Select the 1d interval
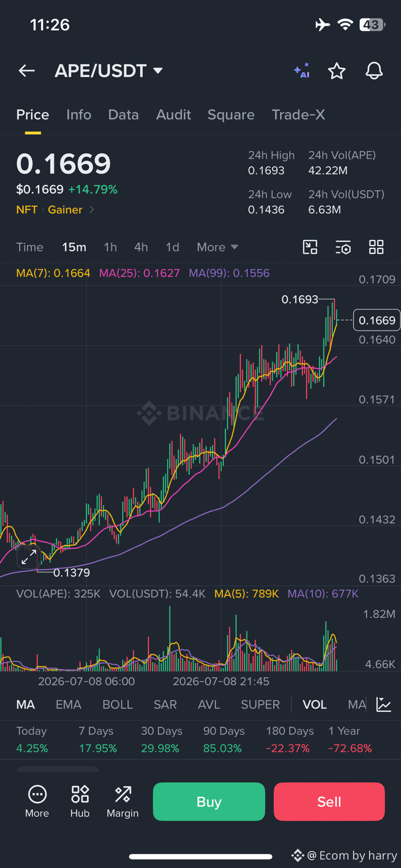Screen dimensions: 401x868 (172, 247)
